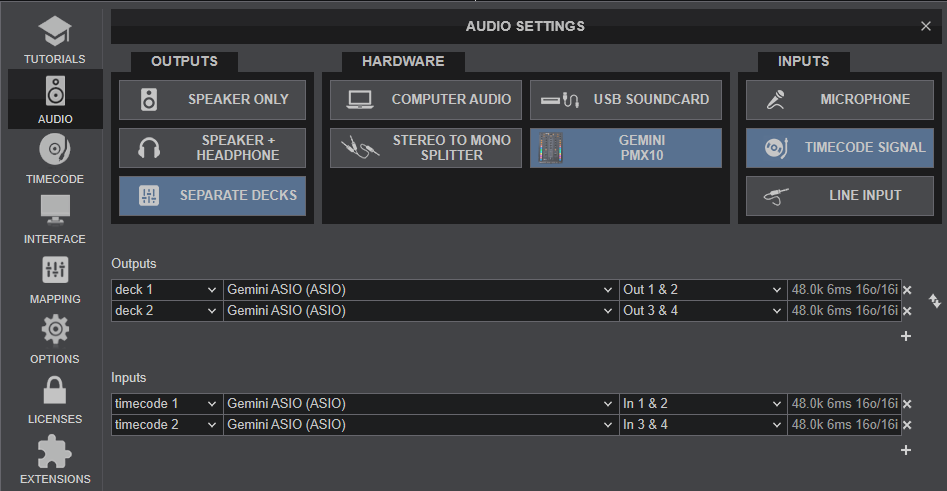The image size is (947, 491).
Task: Open the Options gear page
Action: (x=54, y=340)
